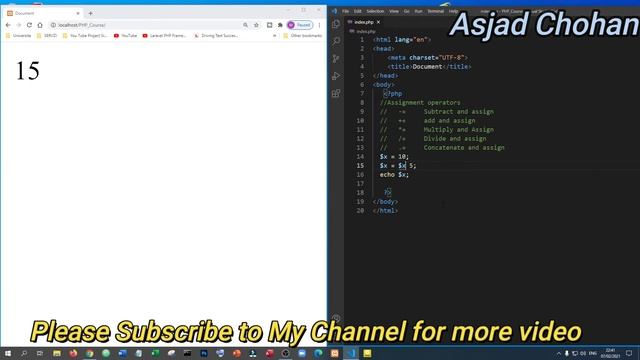Open the Chrome three-dot menu
Viewport: 640px width, 360px height.
tap(319, 25)
